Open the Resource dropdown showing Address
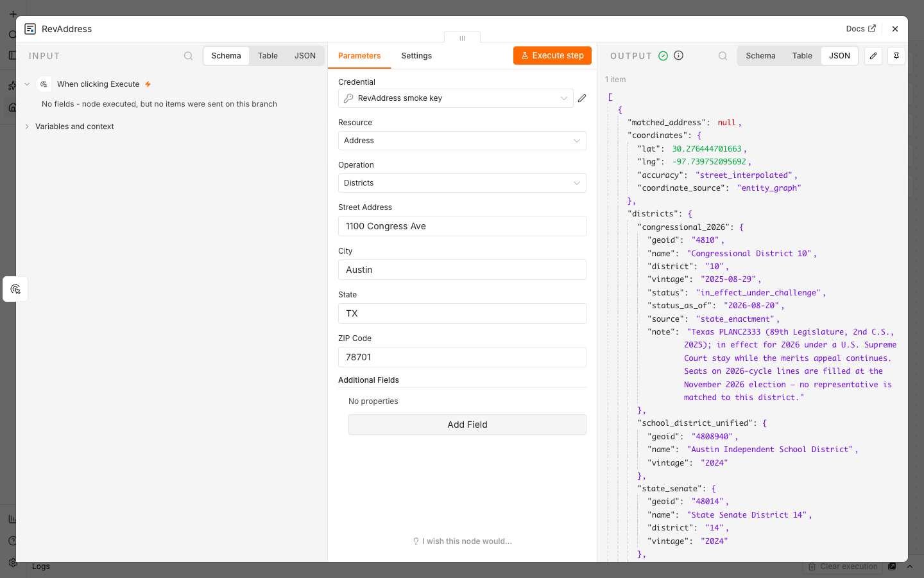The width and height of the screenshot is (924, 578). click(x=462, y=141)
